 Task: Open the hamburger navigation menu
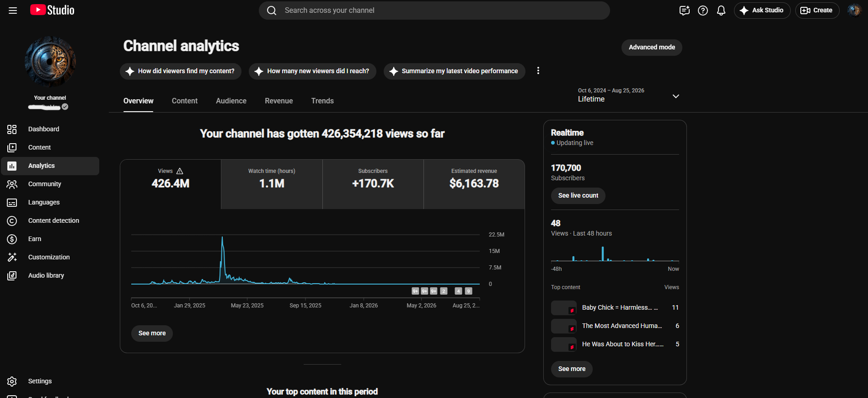click(13, 10)
